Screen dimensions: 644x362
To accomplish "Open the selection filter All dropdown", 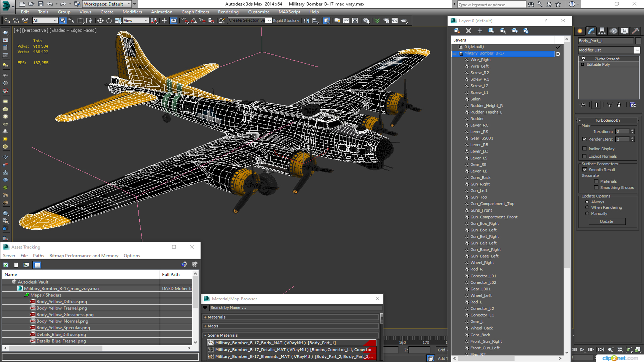I will click(x=45, y=21).
